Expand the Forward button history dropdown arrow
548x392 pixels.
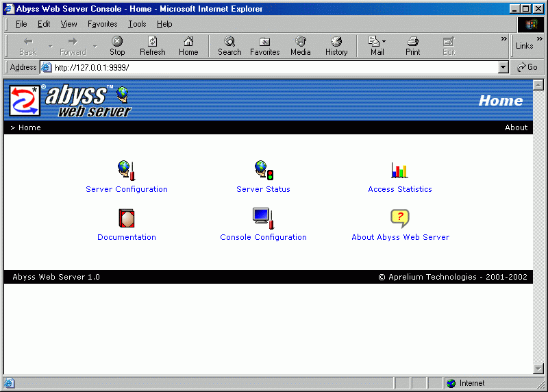click(x=95, y=46)
